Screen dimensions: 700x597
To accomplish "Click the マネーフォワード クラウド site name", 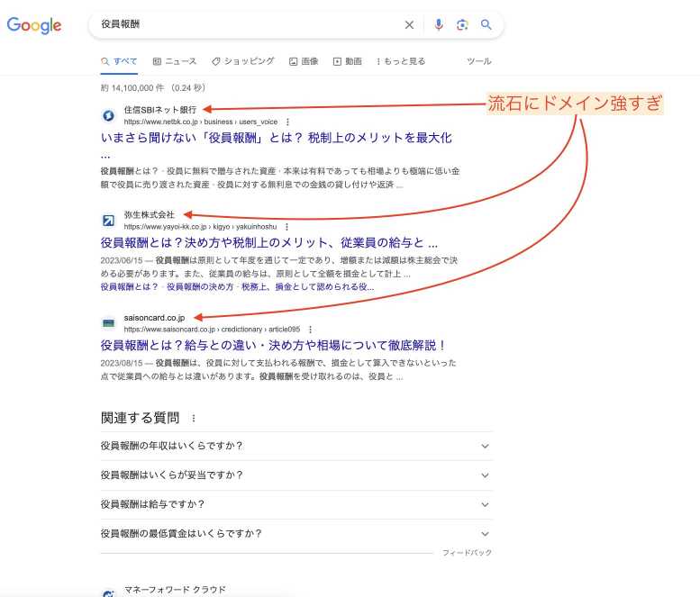I will click(x=175, y=590).
